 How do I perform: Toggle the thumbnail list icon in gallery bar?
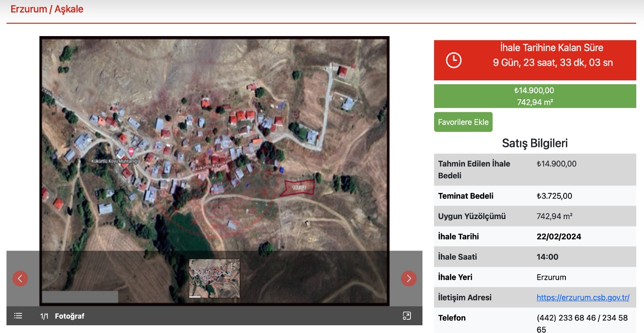click(18, 316)
